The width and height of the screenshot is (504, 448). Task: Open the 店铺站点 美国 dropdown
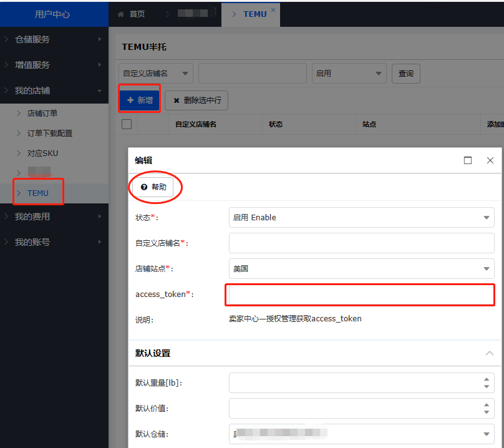coord(362,268)
